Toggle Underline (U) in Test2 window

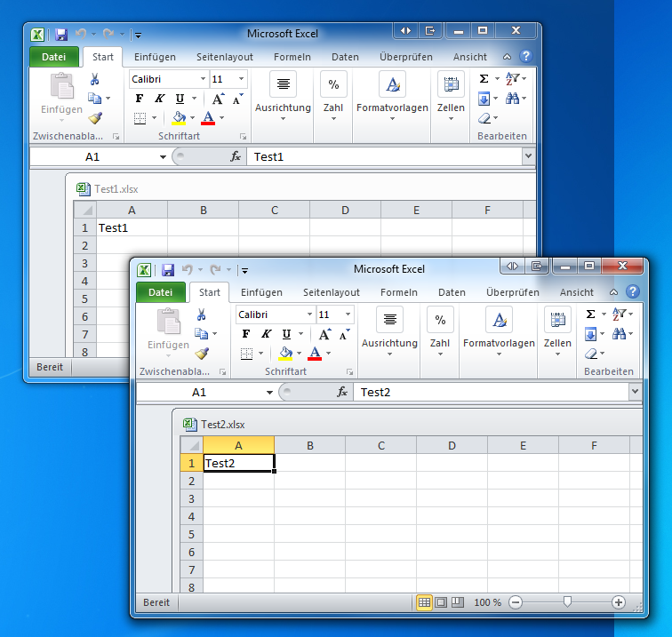pos(286,334)
